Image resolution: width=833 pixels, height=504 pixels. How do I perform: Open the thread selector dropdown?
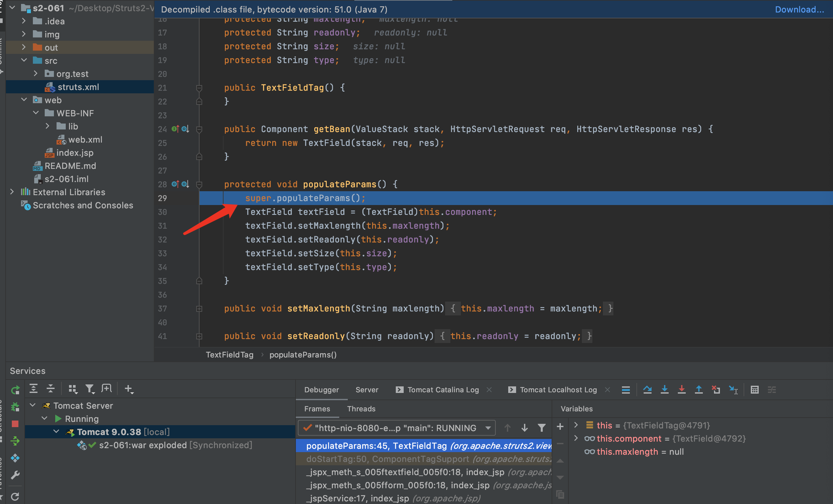click(x=396, y=428)
